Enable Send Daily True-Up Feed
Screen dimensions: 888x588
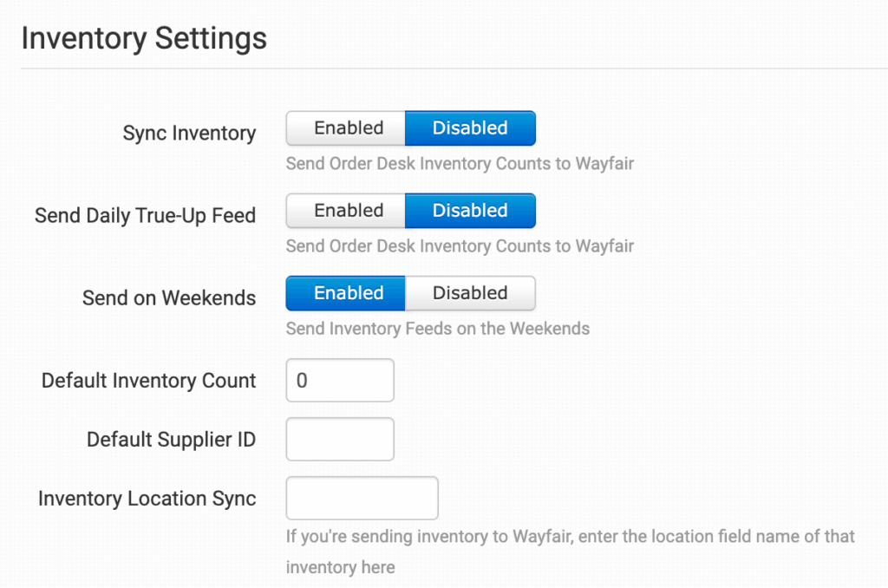(348, 211)
